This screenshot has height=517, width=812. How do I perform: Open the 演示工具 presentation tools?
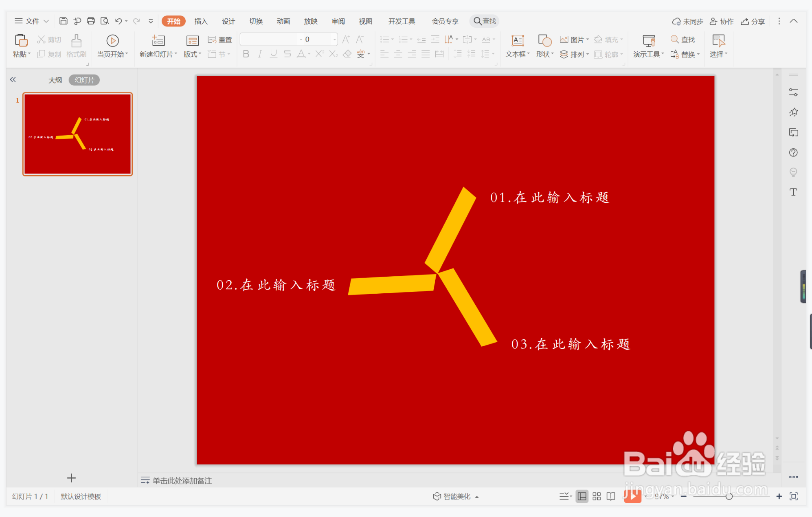click(x=648, y=46)
